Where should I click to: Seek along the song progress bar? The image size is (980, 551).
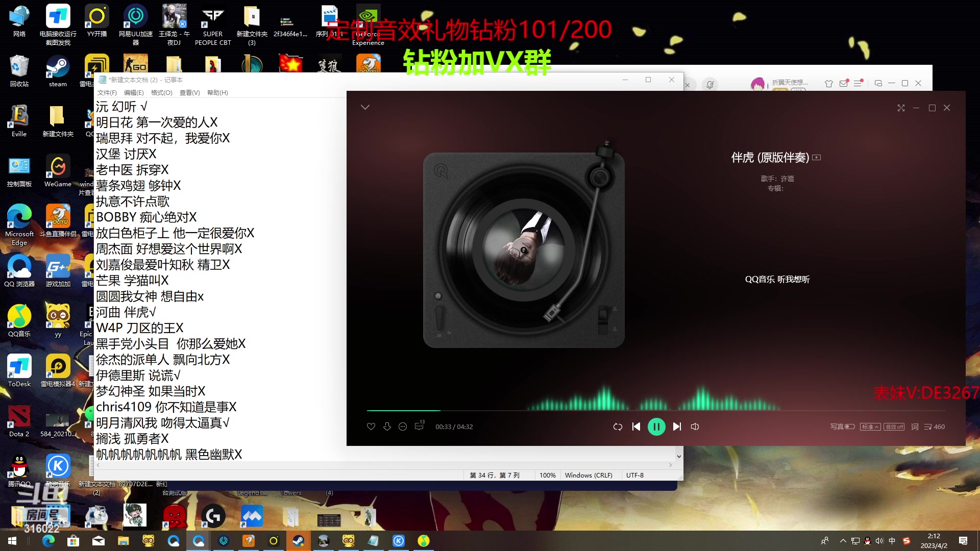[656, 410]
